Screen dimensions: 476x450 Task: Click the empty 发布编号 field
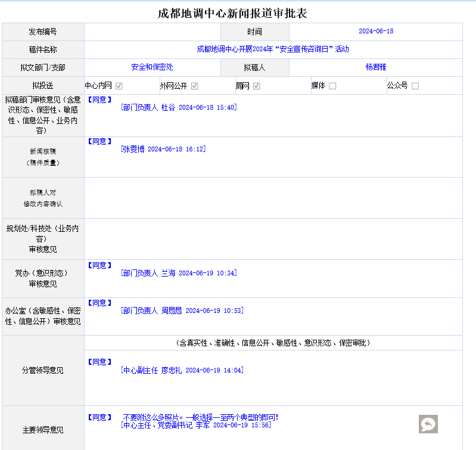pos(153,32)
